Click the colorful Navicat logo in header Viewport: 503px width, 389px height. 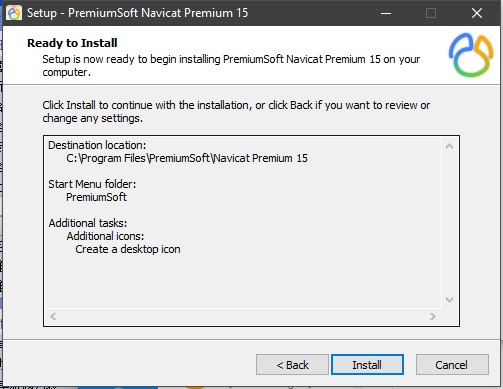471,55
